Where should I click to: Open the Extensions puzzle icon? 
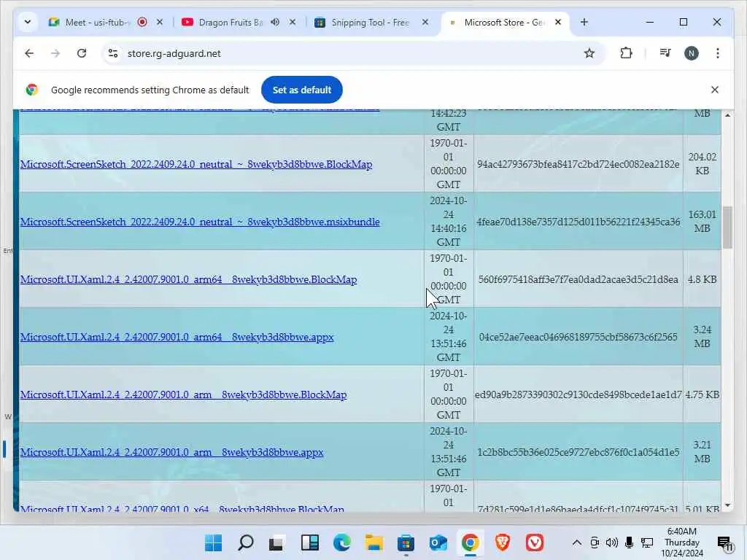(626, 53)
